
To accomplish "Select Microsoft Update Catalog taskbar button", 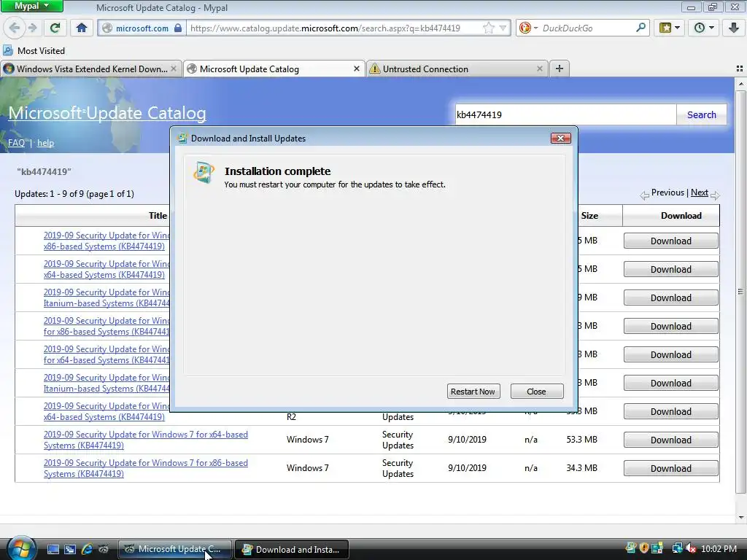I will (174, 549).
